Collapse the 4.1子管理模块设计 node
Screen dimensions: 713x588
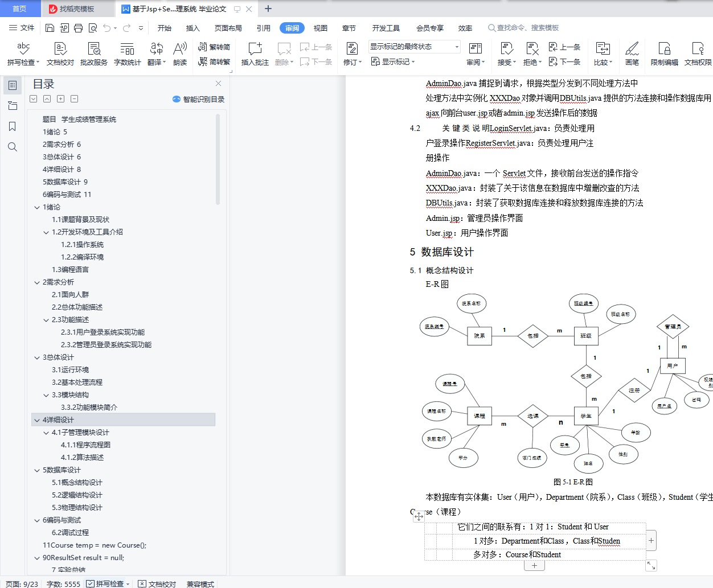click(x=46, y=433)
